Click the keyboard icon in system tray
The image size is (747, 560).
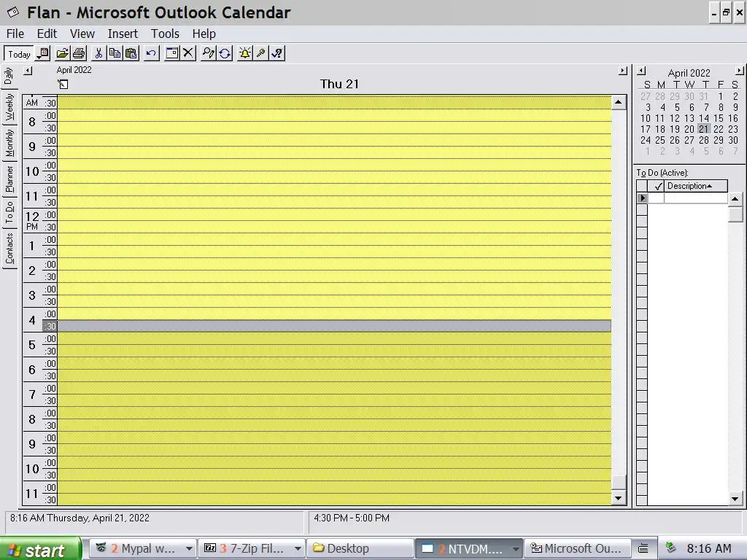pos(643,548)
